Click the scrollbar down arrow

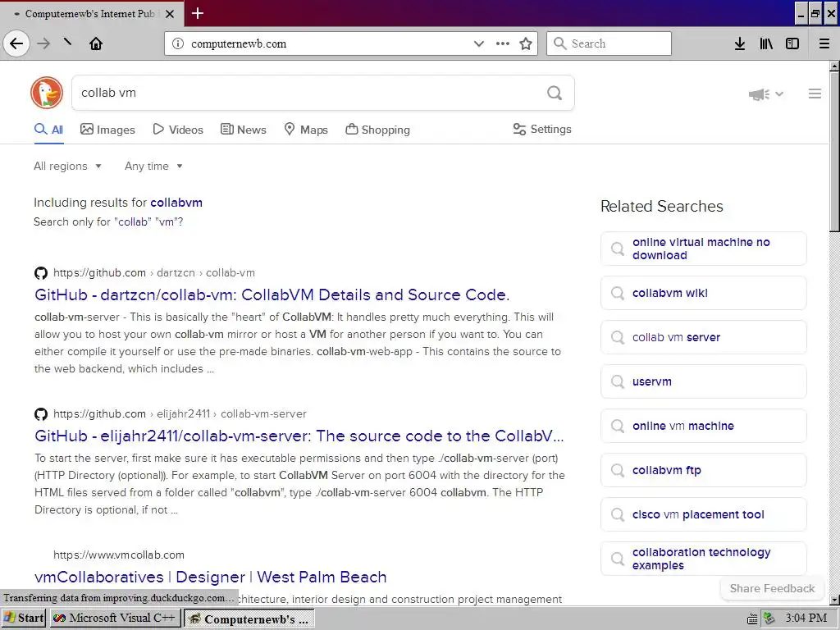(x=834, y=600)
